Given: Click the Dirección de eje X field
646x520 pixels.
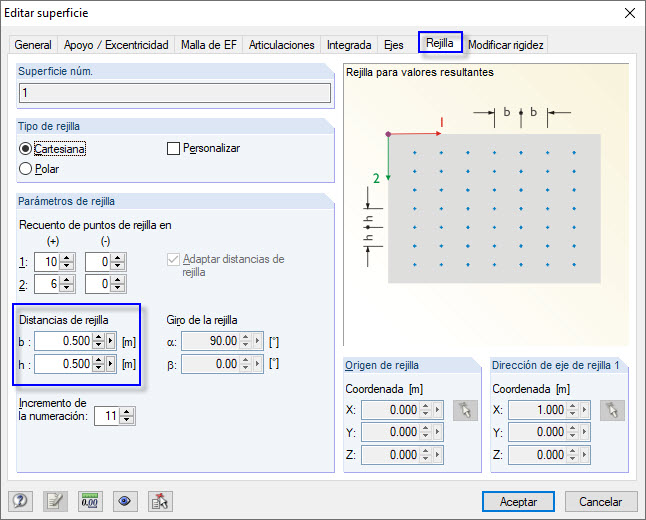Looking at the screenshot, I should click(537, 410).
